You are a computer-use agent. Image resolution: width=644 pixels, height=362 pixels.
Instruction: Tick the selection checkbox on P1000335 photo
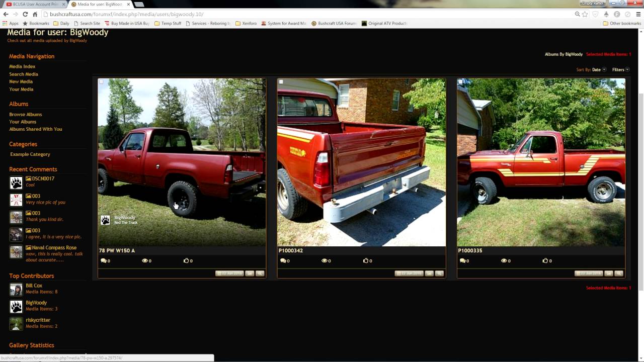(x=460, y=81)
